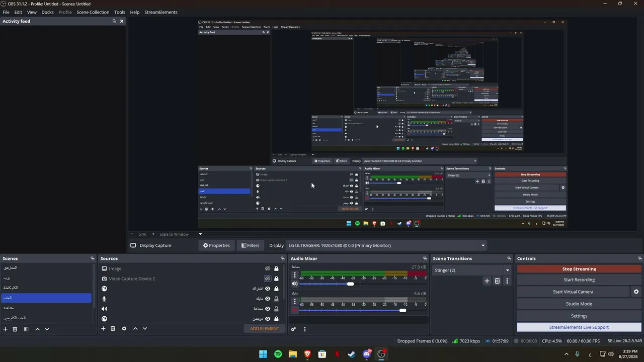The image size is (644, 362).
Task: Lock the مايك source
Action: (276, 299)
